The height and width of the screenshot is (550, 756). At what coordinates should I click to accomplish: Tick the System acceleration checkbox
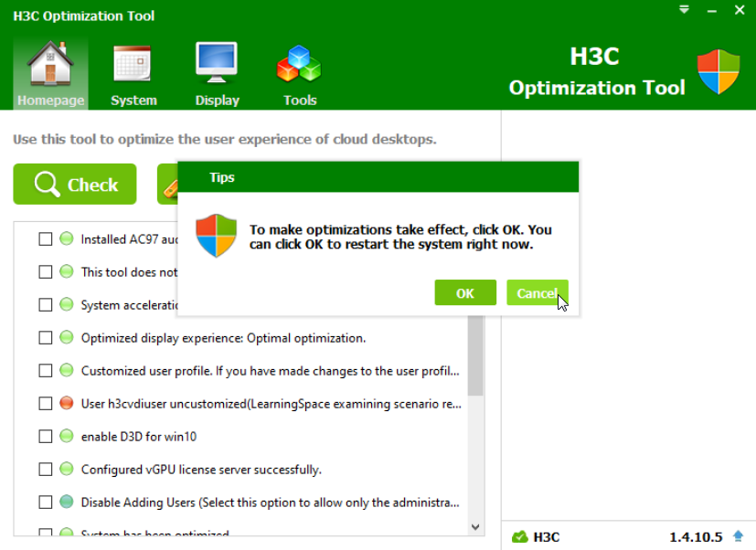point(46,304)
